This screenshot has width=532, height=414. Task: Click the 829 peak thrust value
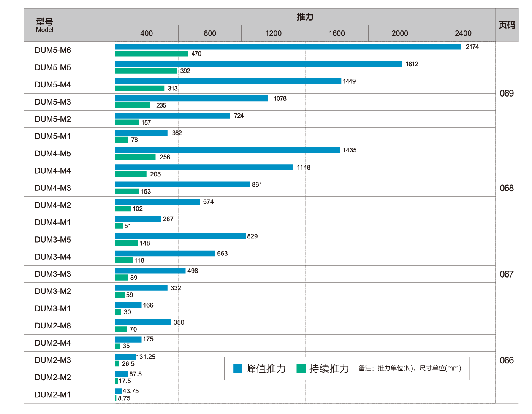[252, 236]
